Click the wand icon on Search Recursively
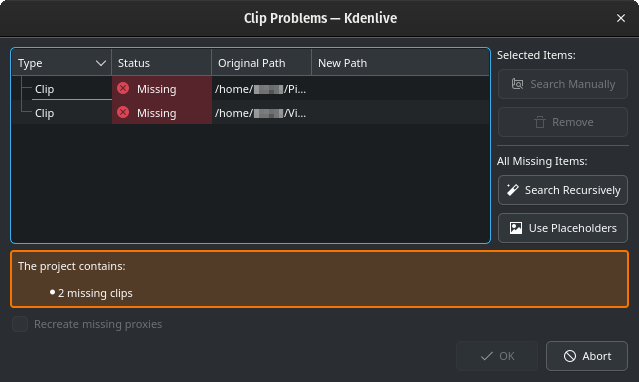Viewport: 639px width, 382px height. click(512, 190)
